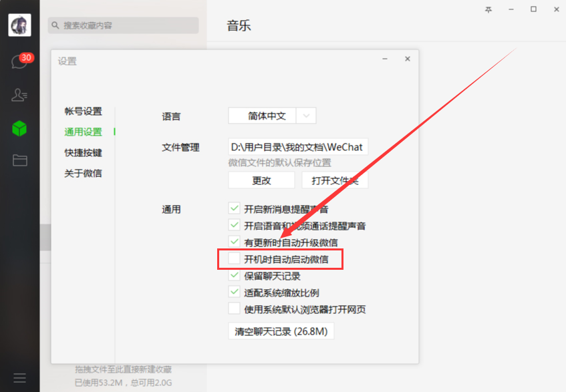Click 清空聊天记录 to clear chat history
Screen dimensions: 566x392
pos(281,331)
